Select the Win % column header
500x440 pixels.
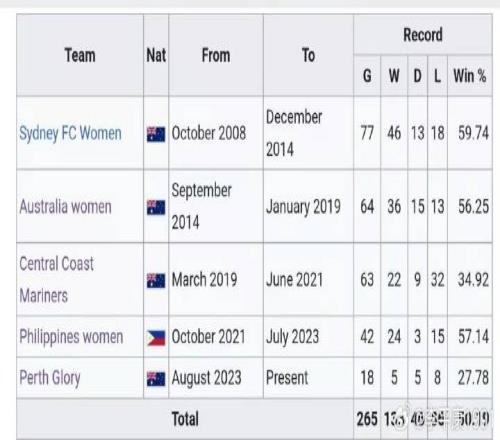pyautogui.click(x=470, y=76)
